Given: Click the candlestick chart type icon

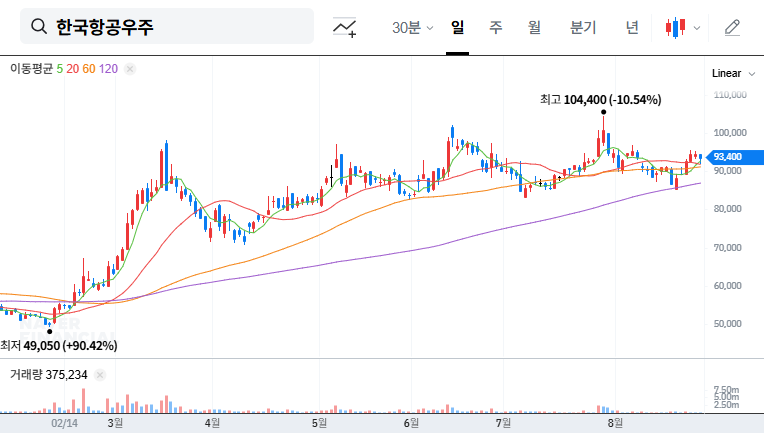Looking at the screenshot, I should click(x=676, y=28).
